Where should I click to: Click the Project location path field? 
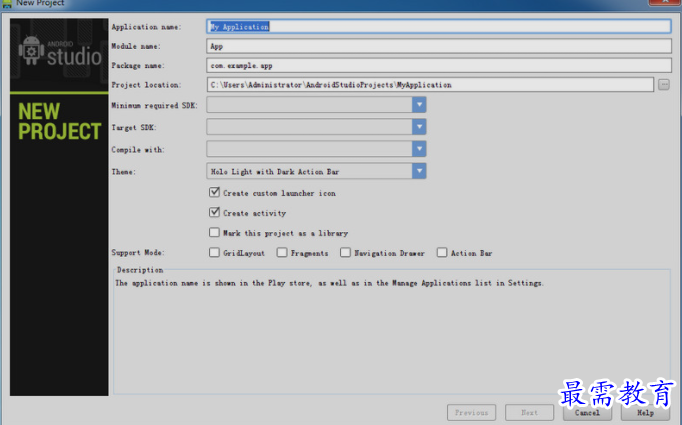[x=430, y=85]
